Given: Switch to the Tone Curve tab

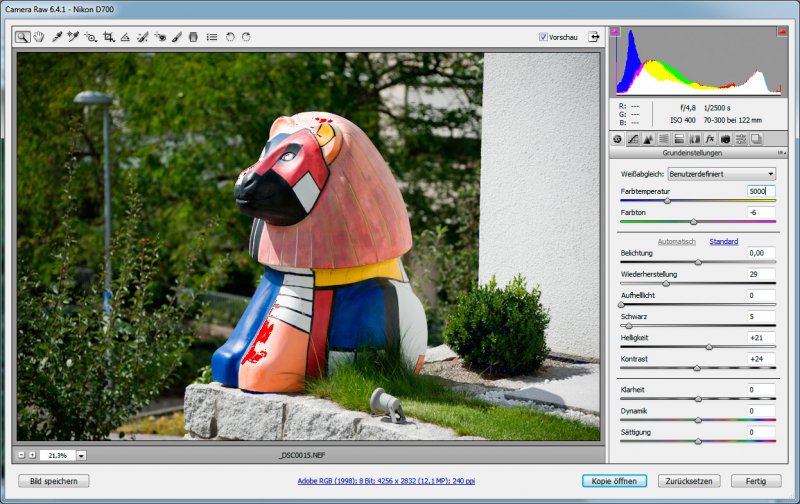Looking at the screenshot, I should tap(633, 139).
